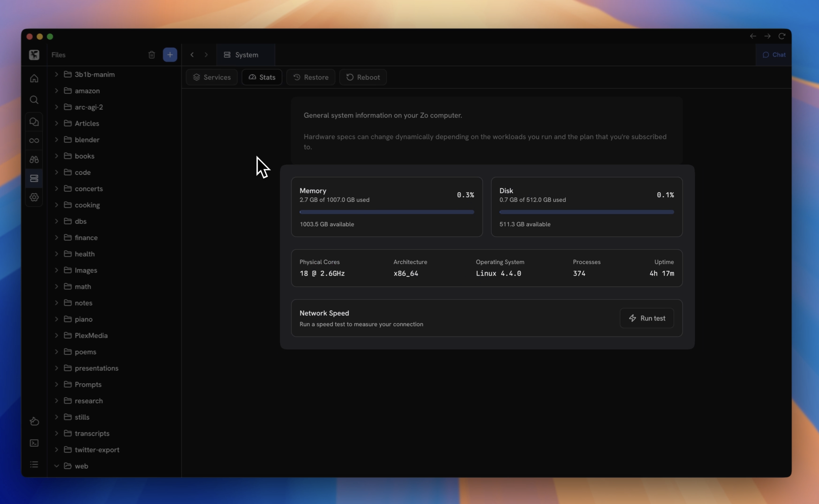This screenshot has width=819, height=504.
Task: Open the Chat panel button
Action: pos(774,55)
